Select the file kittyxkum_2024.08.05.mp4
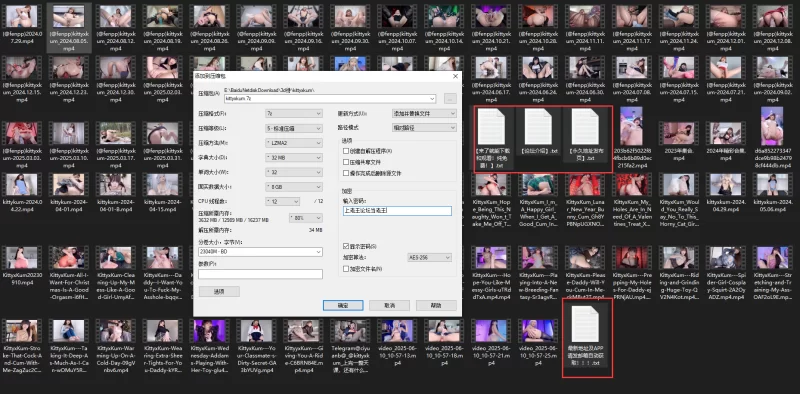 pos(69,28)
